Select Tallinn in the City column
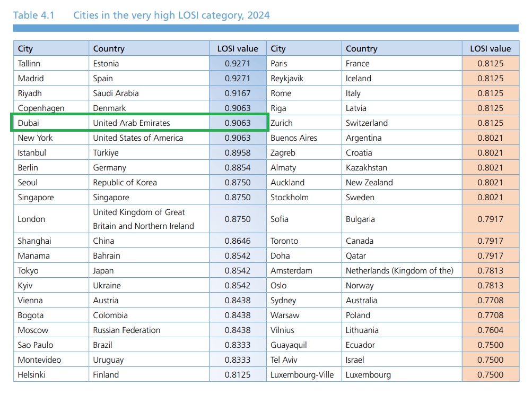The height and width of the screenshot is (393, 532). (29, 63)
